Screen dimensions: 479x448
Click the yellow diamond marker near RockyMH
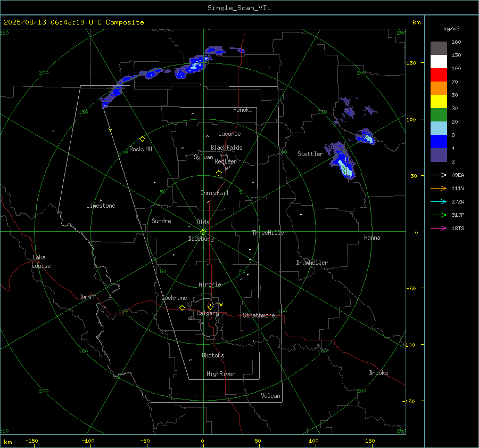142,139
